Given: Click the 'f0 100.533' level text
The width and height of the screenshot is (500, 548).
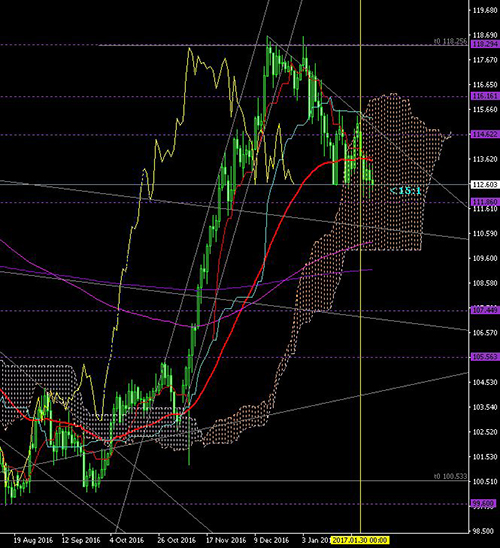Looking at the screenshot, I should (x=450, y=476).
